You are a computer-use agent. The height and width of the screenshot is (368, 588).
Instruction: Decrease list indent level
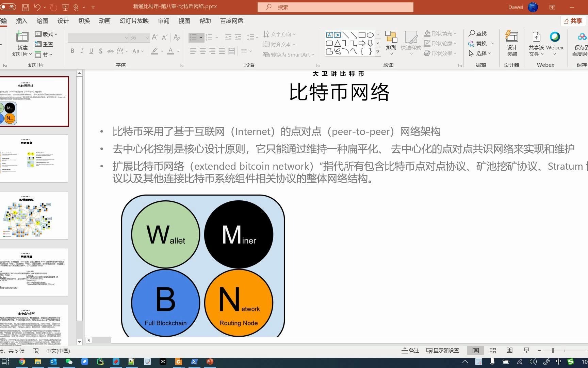coord(228,37)
